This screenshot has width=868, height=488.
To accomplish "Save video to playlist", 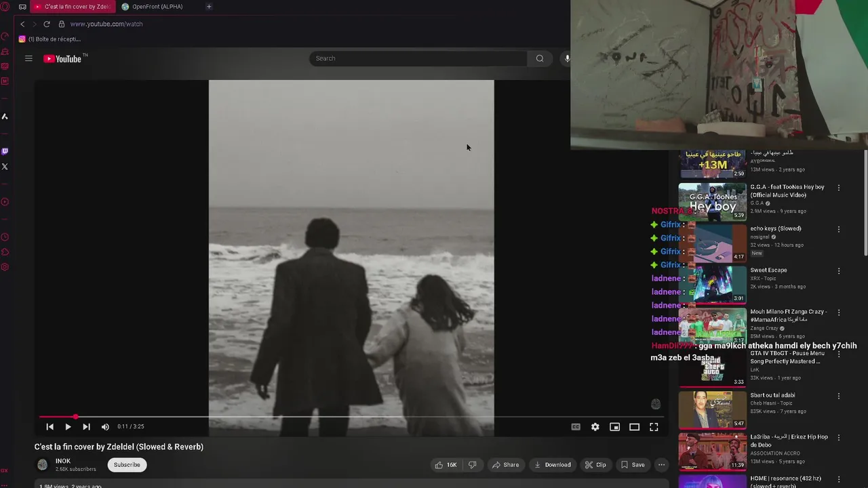I will (633, 465).
